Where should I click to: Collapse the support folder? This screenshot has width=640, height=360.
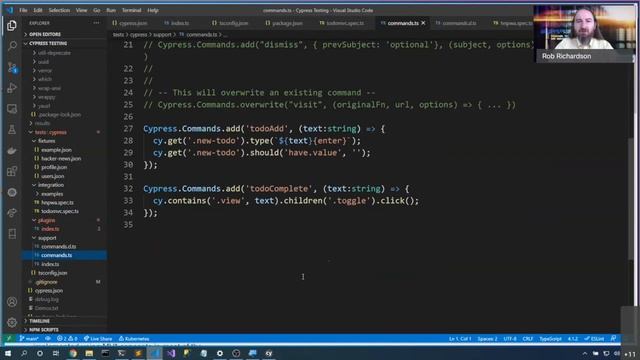point(46,238)
